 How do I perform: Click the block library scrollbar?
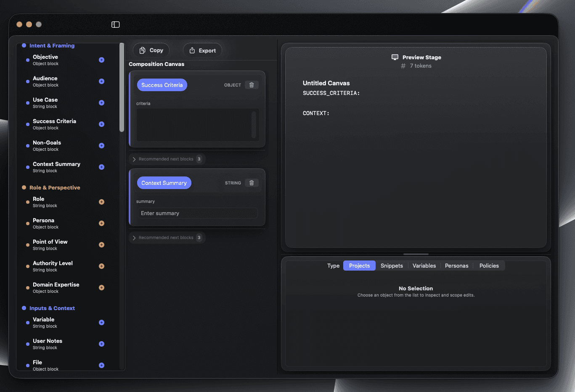tap(122, 88)
